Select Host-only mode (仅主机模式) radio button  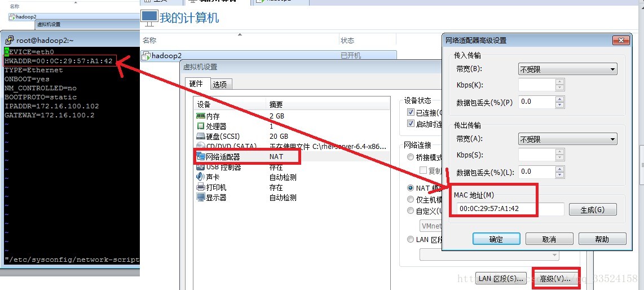point(411,199)
